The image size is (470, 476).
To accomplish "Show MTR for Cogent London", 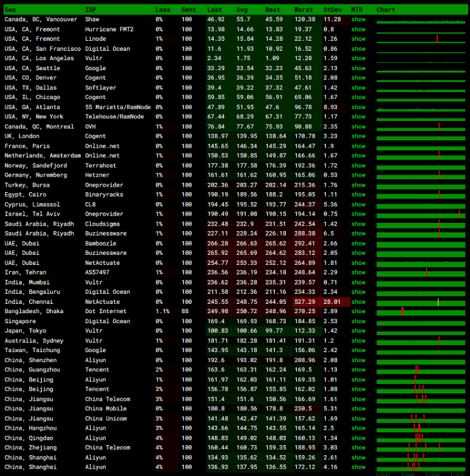I will coord(358,137).
